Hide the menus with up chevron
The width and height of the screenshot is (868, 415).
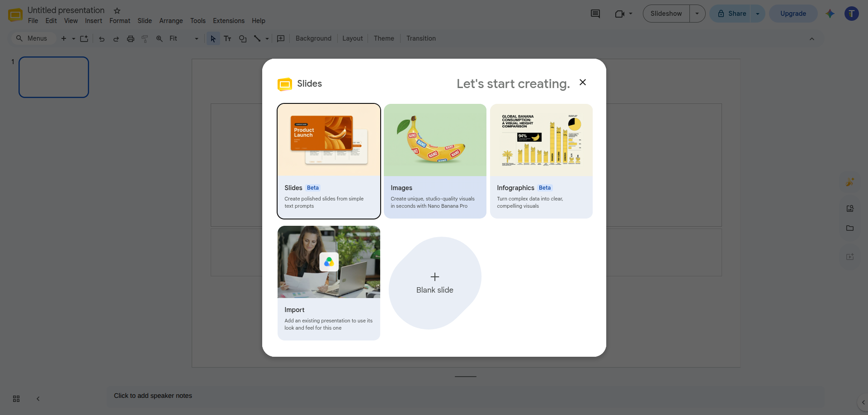(x=812, y=39)
